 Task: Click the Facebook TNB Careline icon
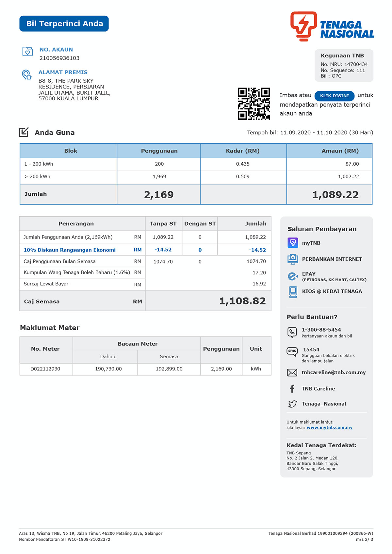292,388
